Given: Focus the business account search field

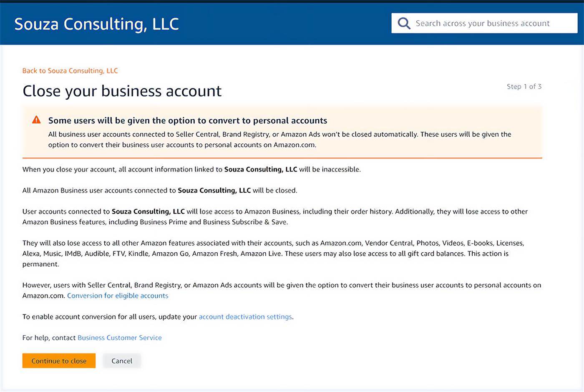Looking at the screenshot, I should 484,23.
